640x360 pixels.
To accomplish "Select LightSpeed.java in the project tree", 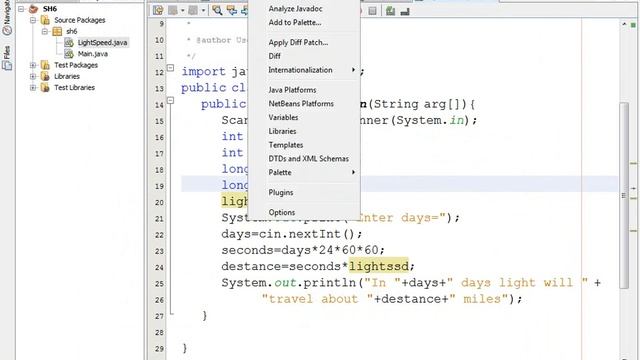I will click(x=102, y=42).
